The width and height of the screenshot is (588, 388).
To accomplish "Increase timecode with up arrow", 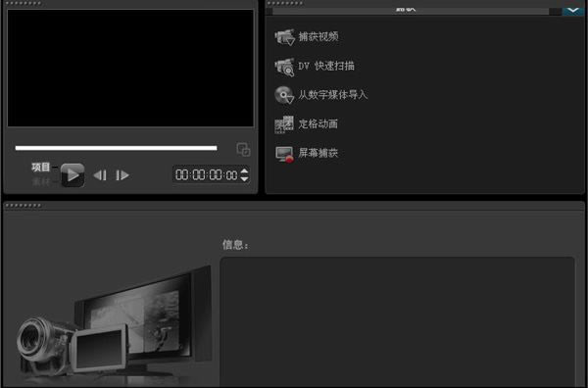I will point(244,170).
